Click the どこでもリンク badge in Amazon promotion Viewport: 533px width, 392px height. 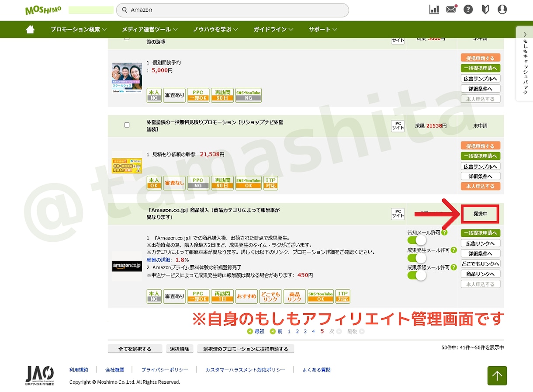coord(270,296)
